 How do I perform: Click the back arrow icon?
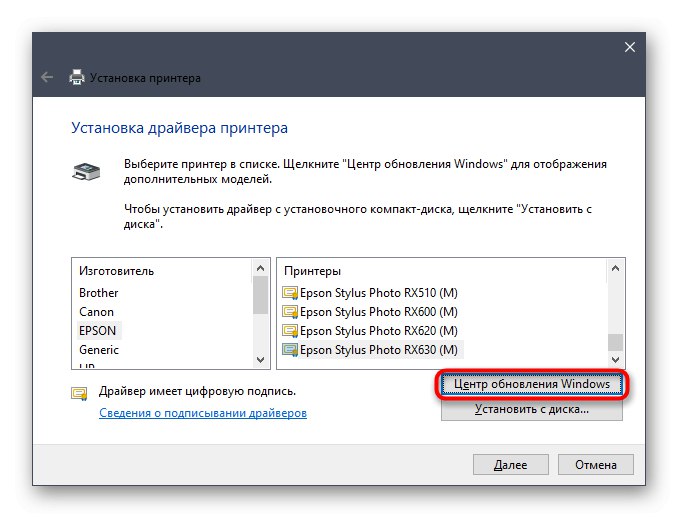(x=47, y=76)
